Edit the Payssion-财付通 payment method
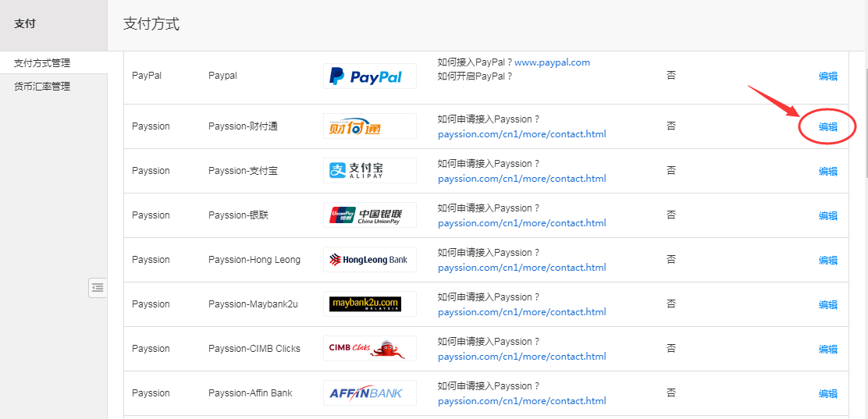868x419 pixels. point(827,127)
